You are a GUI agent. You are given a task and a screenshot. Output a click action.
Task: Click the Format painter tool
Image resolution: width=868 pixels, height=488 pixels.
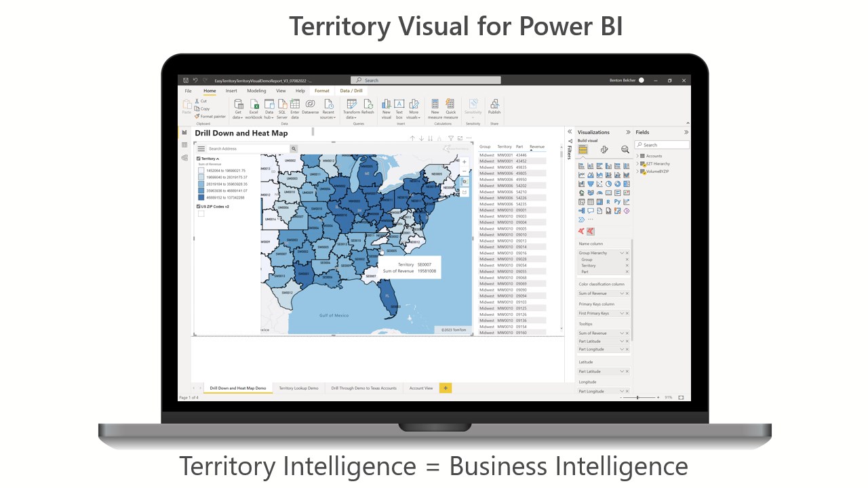(210, 116)
